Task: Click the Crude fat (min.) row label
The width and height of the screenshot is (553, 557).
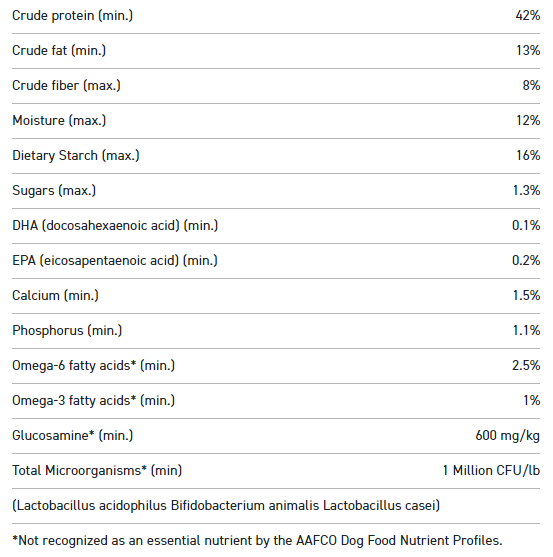Action: point(59,50)
